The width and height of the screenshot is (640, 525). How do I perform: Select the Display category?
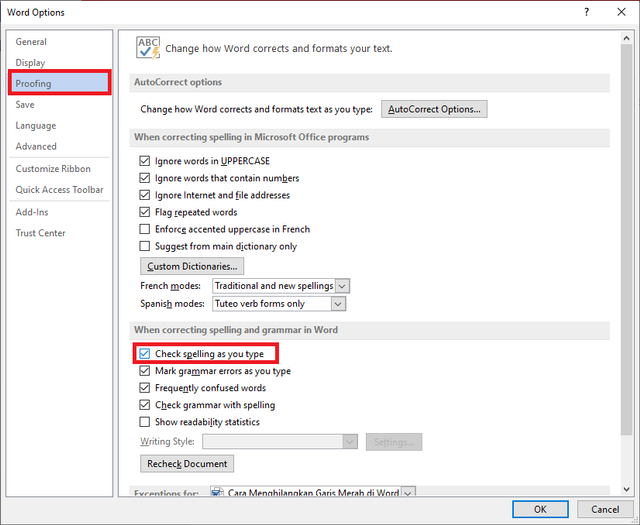[30, 62]
